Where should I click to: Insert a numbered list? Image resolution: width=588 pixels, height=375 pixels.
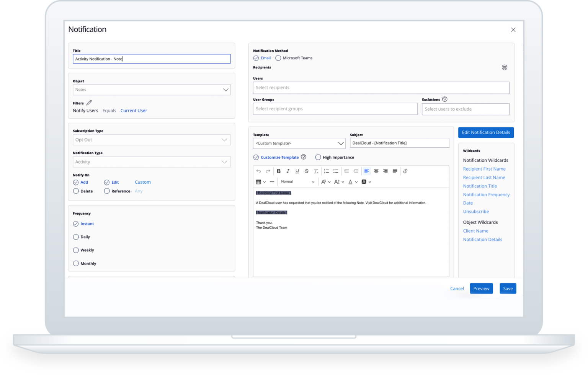tap(327, 171)
